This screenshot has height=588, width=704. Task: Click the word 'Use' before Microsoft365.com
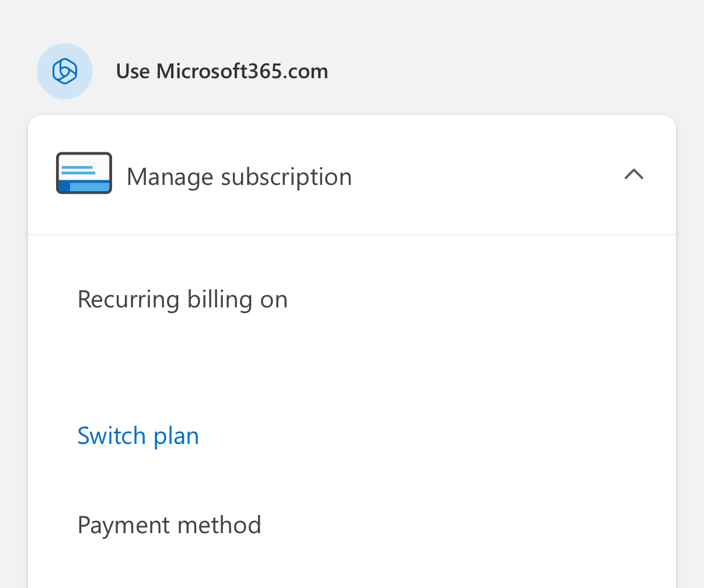[133, 71]
